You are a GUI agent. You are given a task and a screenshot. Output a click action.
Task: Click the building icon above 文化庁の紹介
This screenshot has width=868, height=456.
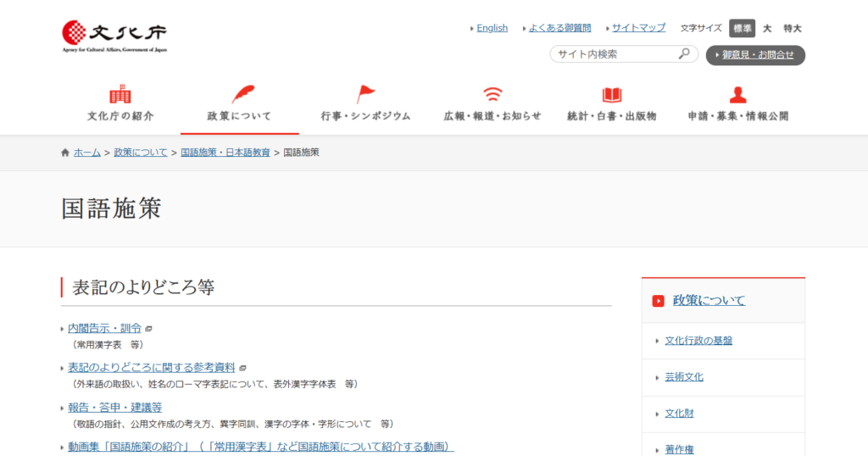pyautogui.click(x=120, y=95)
